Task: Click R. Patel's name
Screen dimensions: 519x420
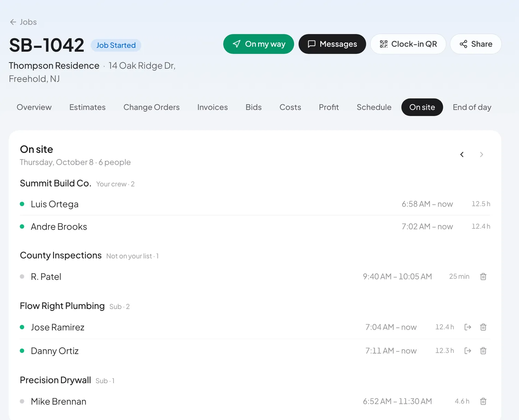Action: pyautogui.click(x=46, y=277)
